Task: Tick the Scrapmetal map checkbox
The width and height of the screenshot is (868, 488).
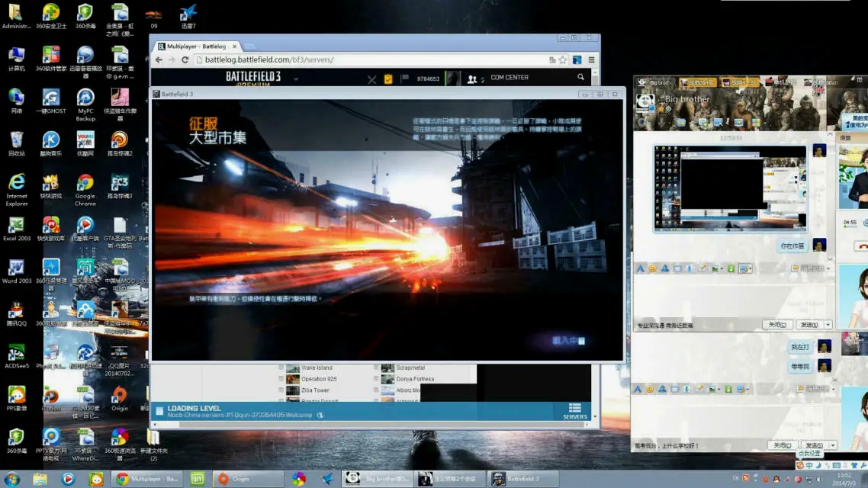Action: coord(376,368)
